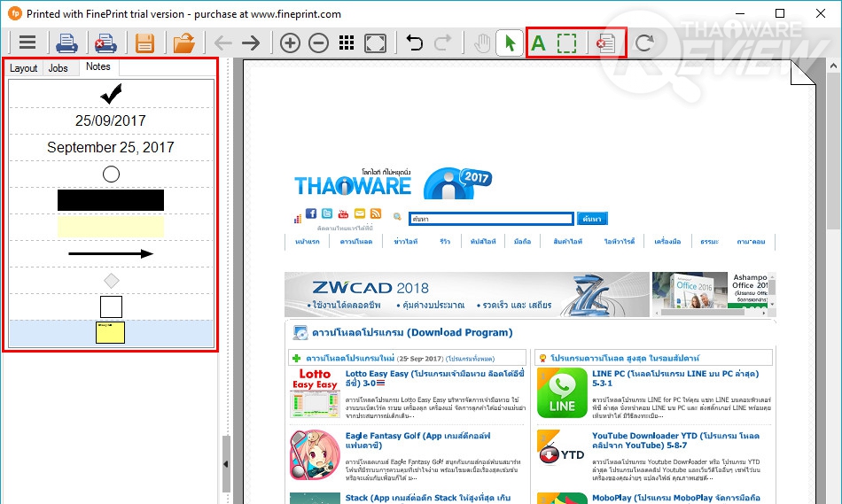Switch to the Jobs tab

pyautogui.click(x=58, y=68)
